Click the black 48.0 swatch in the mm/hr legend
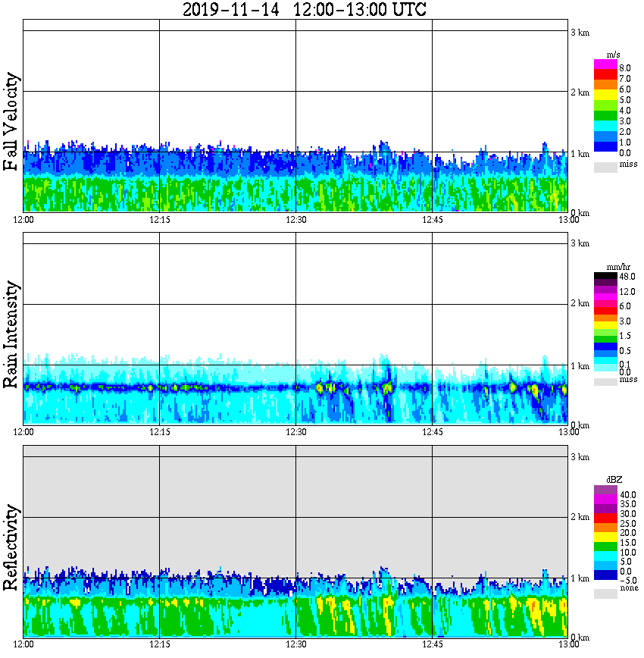Viewport: 644px width, 658px height. (605, 276)
